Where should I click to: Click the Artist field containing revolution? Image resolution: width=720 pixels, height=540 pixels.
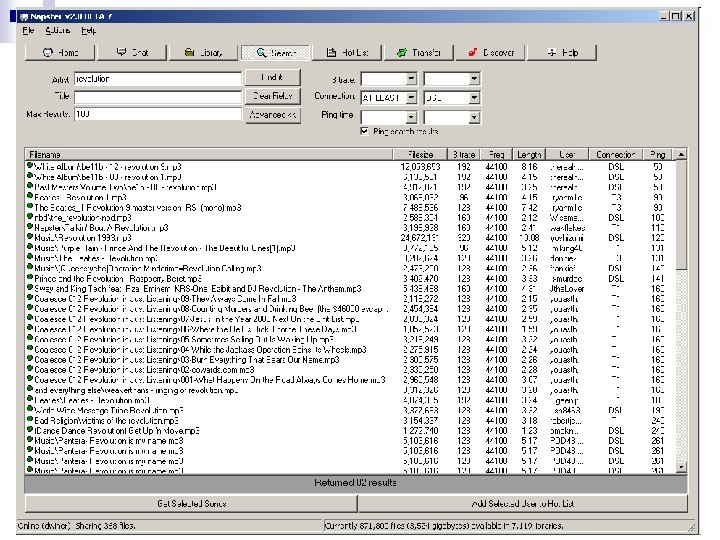158,79
